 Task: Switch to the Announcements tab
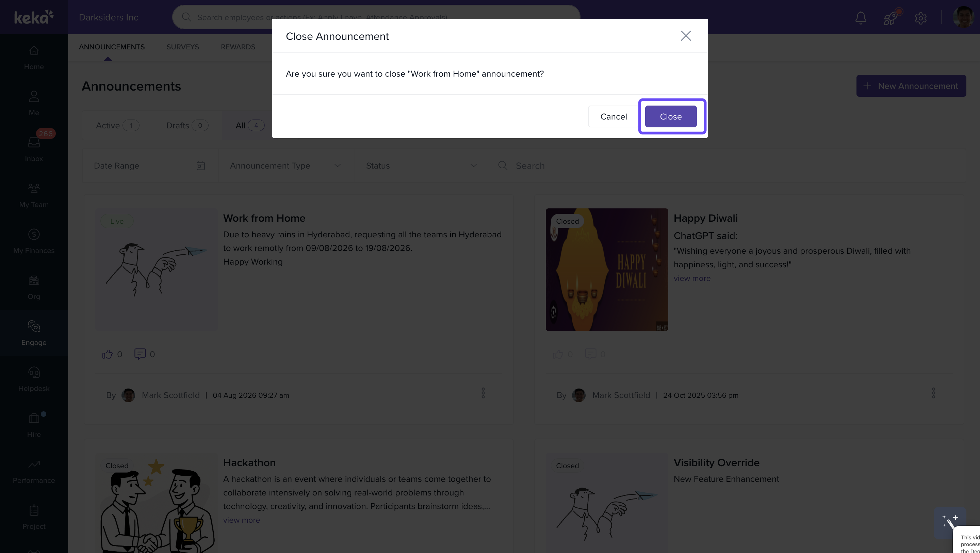(112, 47)
